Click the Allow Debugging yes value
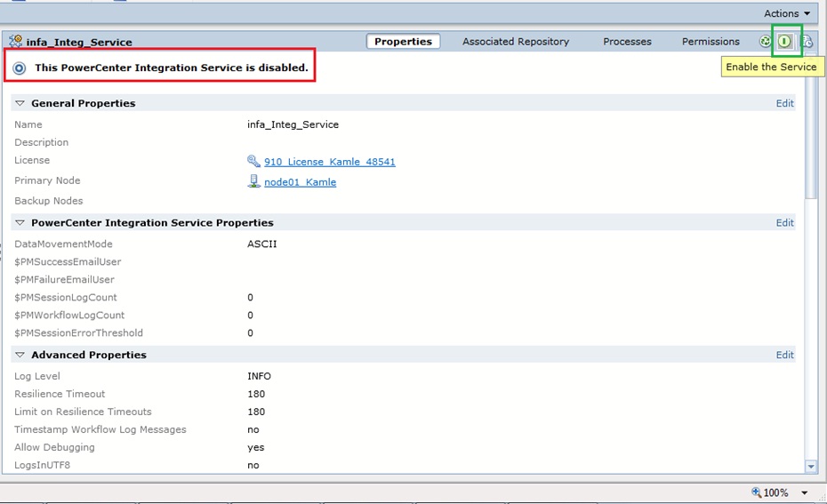Viewport: 827px width, 504px height. pyautogui.click(x=256, y=448)
